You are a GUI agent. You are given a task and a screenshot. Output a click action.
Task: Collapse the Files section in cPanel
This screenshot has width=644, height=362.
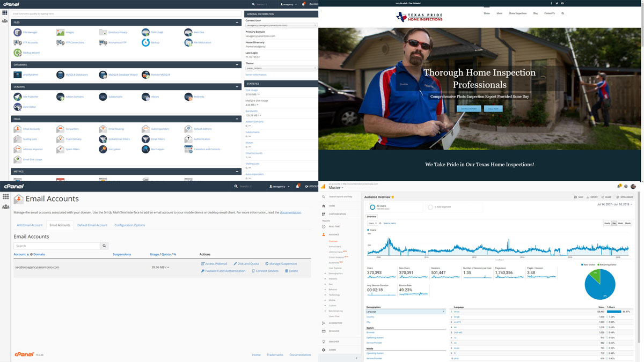237,22
